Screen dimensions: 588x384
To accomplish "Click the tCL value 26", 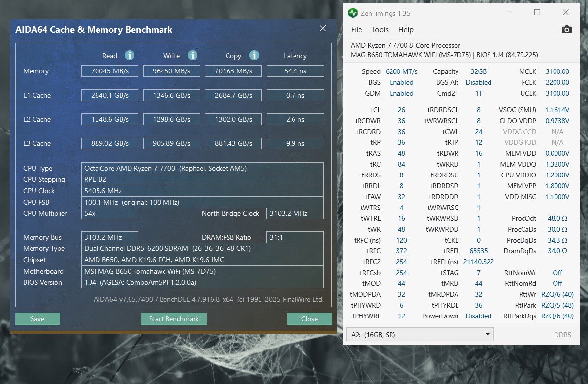I will click(401, 110).
